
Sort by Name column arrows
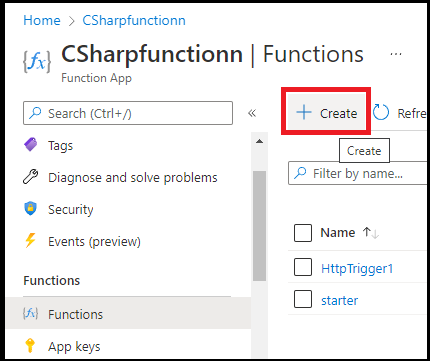point(371,233)
